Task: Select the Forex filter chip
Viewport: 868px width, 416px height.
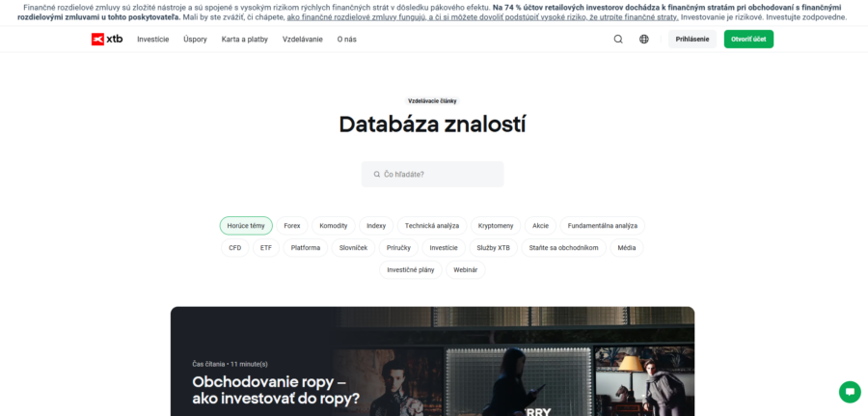Action: tap(291, 226)
